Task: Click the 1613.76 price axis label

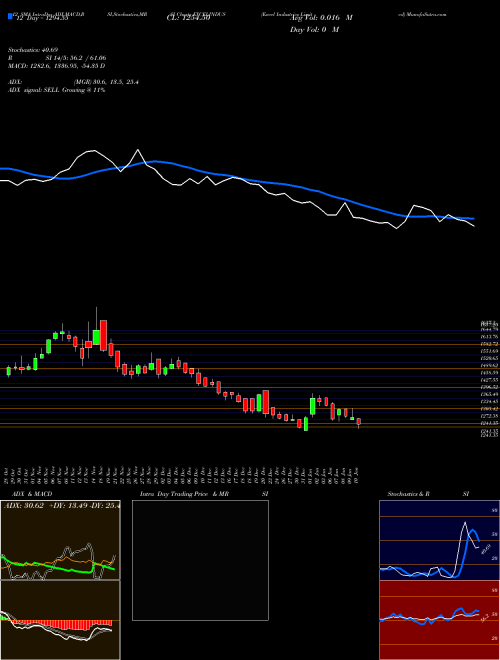Action: 489,337
